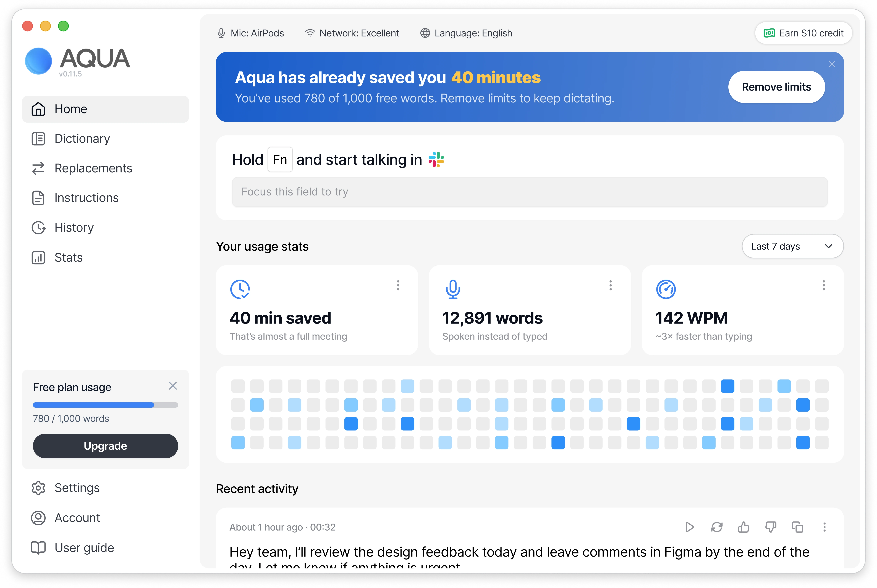Click the 'About 1 hour ago · 00:32' timestamp
Viewport: 877px width, 588px height.
point(283,527)
